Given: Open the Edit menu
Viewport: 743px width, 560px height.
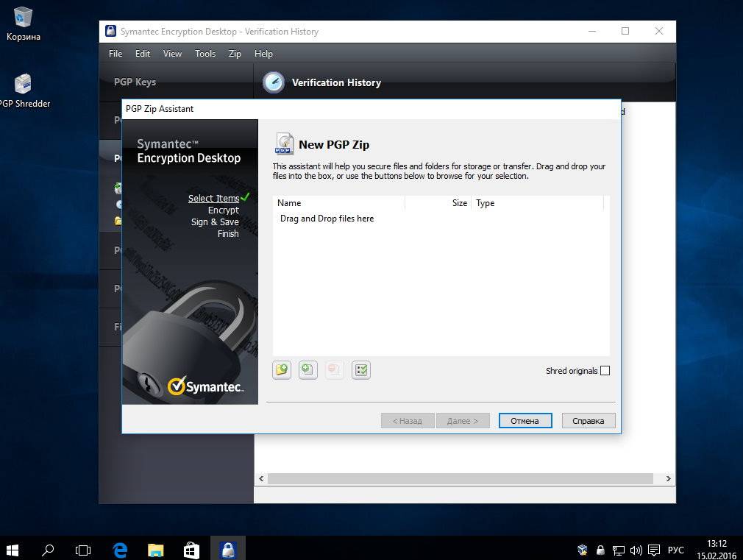Looking at the screenshot, I should [x=143, y=54].
